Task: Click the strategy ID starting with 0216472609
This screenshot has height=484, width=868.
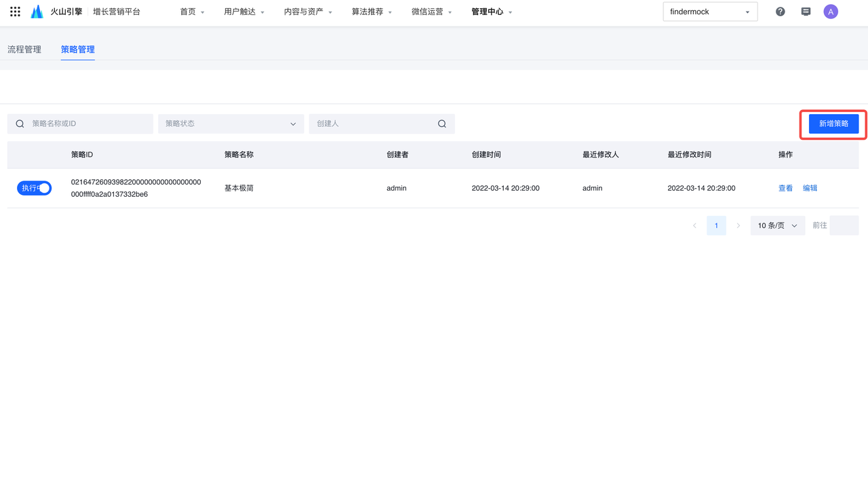Action: click(x=136, y=188)
